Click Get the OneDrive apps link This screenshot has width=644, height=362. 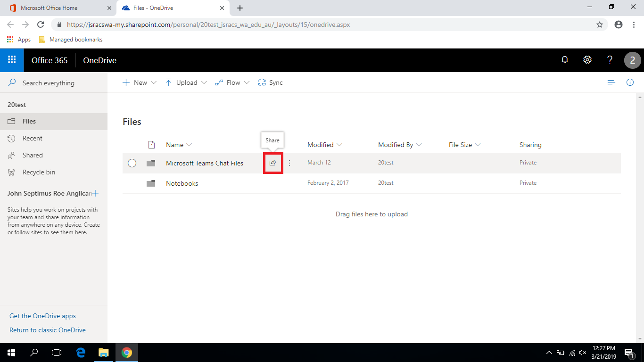pos(42,316)
